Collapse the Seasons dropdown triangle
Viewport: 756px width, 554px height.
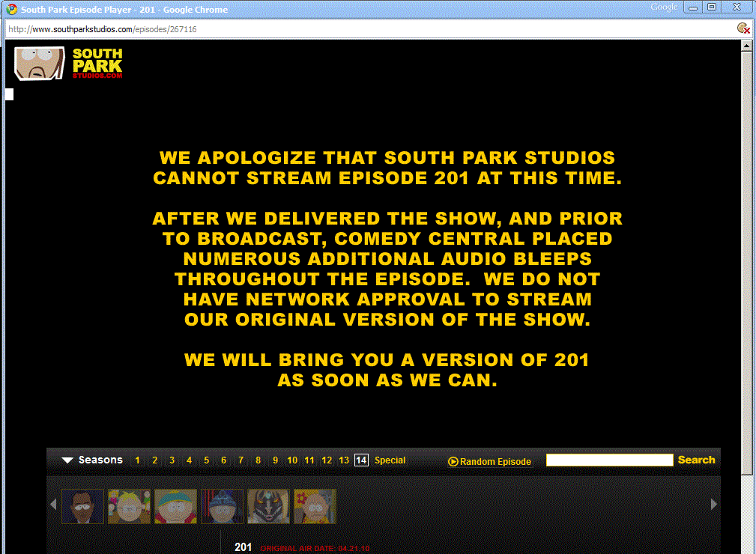[67, 460]
